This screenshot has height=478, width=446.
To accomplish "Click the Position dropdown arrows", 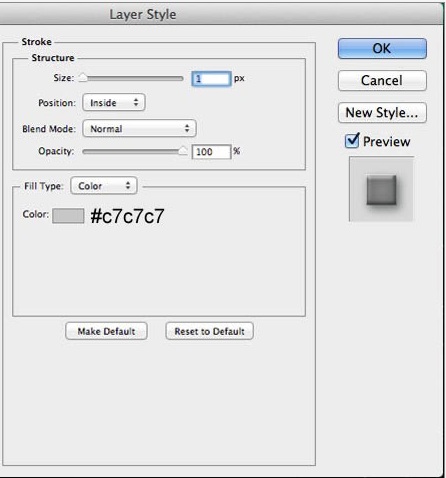I will 136,102.
